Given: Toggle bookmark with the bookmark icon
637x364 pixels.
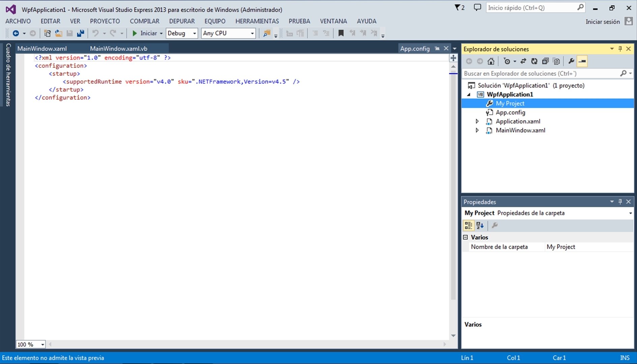Looking at the screenshot, I should (x=341, y=33).
